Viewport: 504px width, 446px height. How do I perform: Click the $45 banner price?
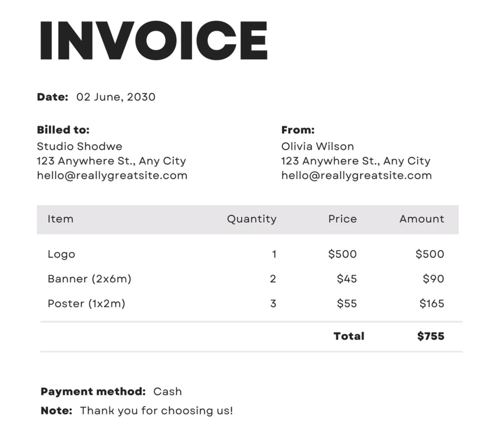[346, 279]
